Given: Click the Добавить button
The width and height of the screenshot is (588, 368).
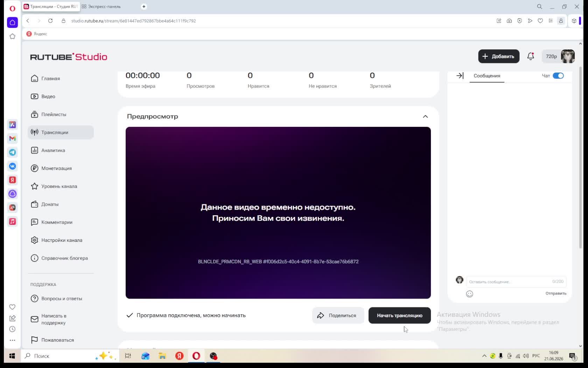Looking at the screenshot, I should [499, 56].
